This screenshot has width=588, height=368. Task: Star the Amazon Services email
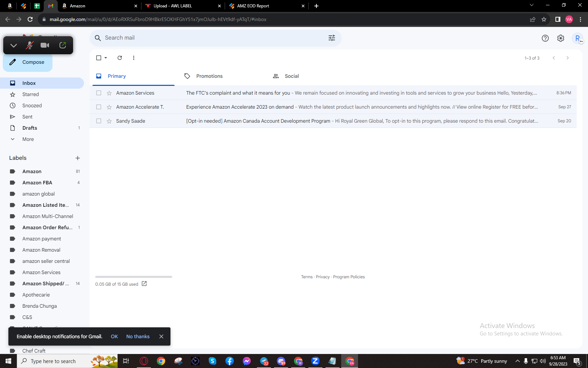tap(109, 93)
